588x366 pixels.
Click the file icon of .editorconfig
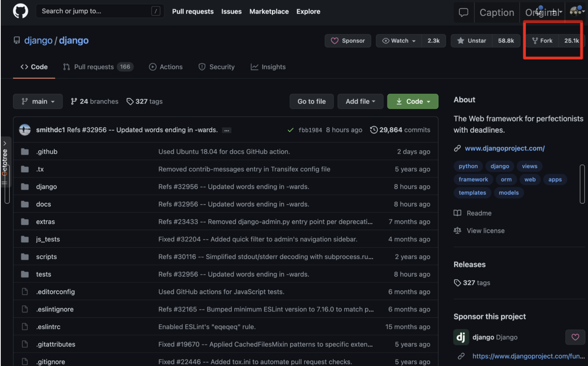click(x=25, y=292)
